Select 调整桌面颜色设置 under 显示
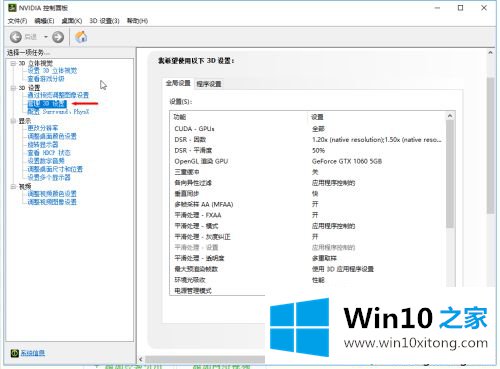Screen dimensions: 500x369 click(x=52, y=136)
